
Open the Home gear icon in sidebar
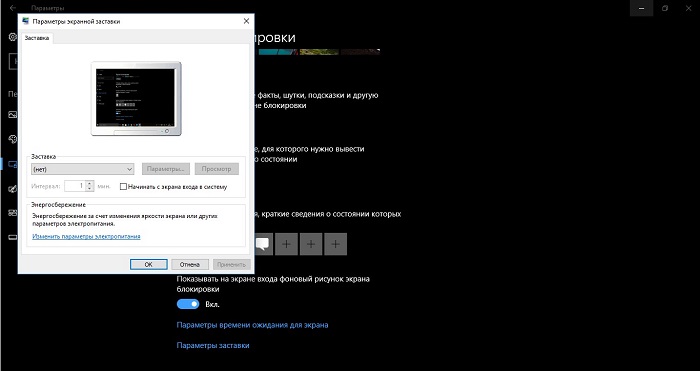(x=12, y=37)
